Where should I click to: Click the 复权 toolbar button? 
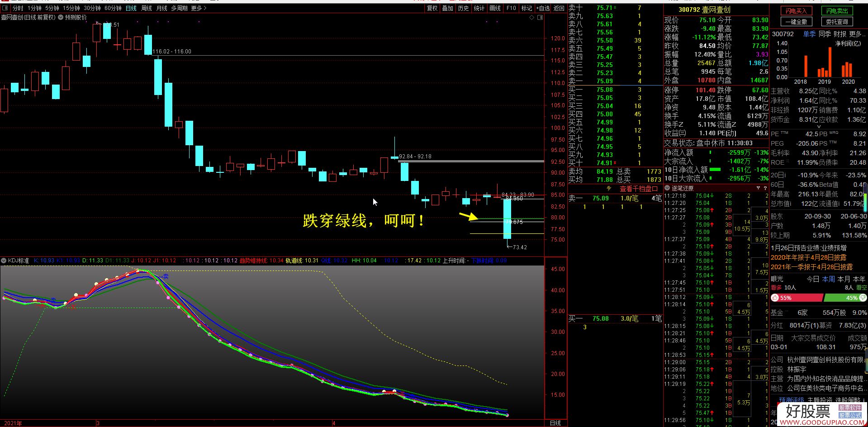432,8
